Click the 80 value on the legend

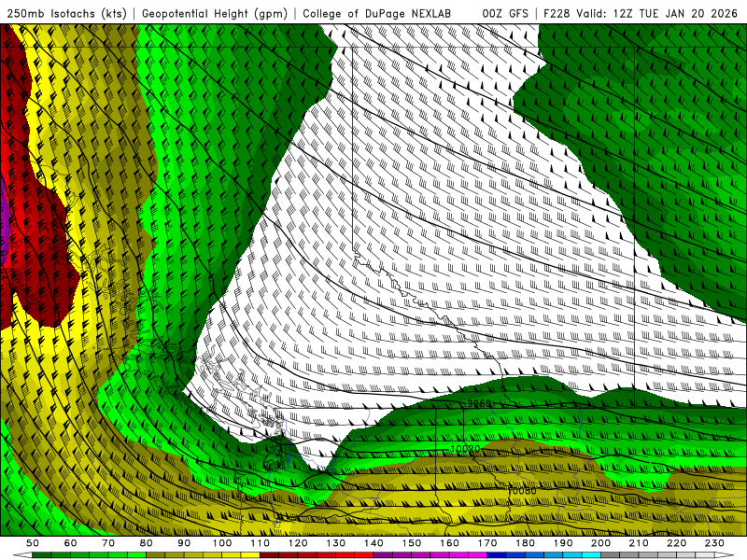coord(146,543)
